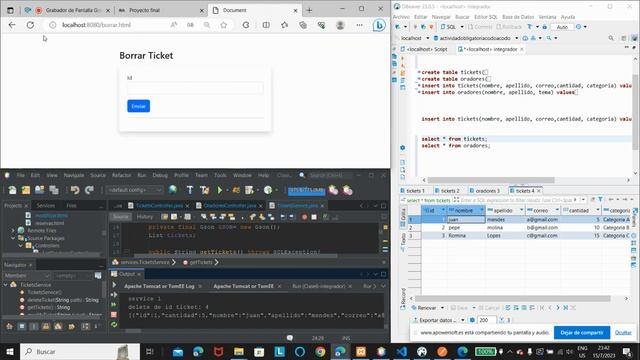Switch to the Services panel tab

[x=46, y=205]
